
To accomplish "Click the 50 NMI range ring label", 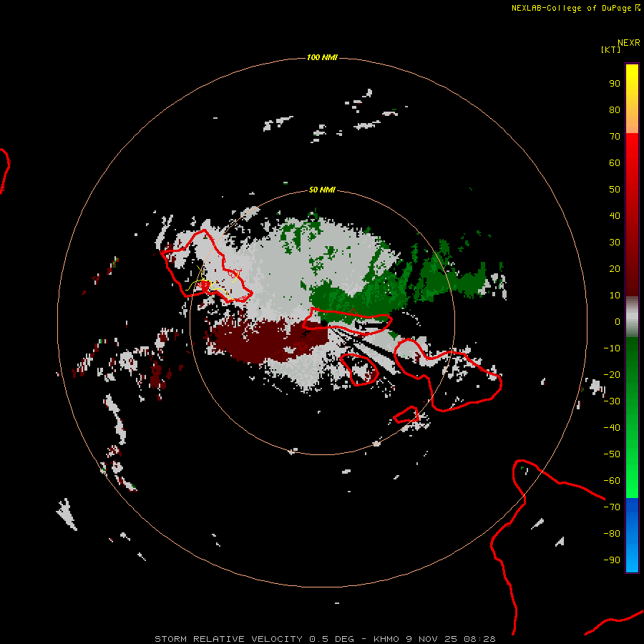I will click(322, 190).
